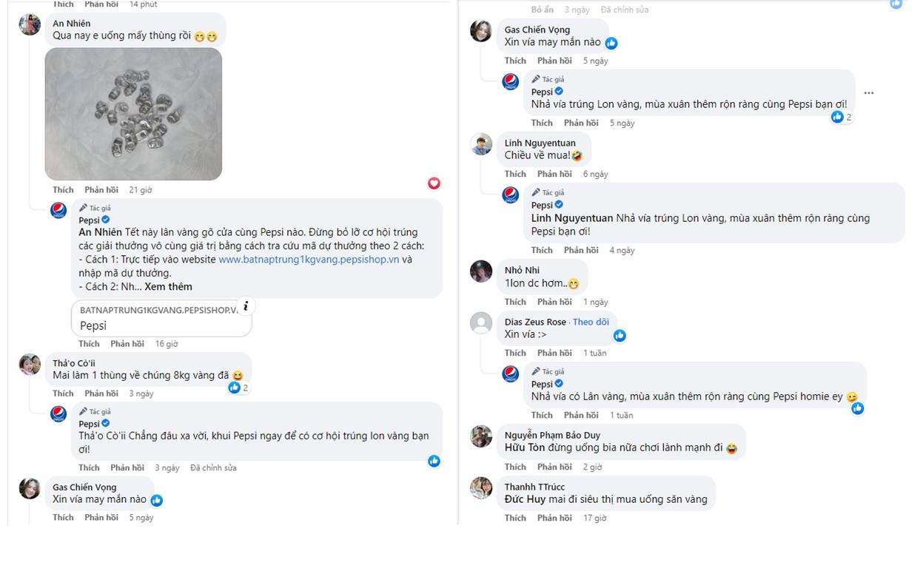
Task: Like Linh Nguyentuan's comment with Thích
Action: click(515, 174)
